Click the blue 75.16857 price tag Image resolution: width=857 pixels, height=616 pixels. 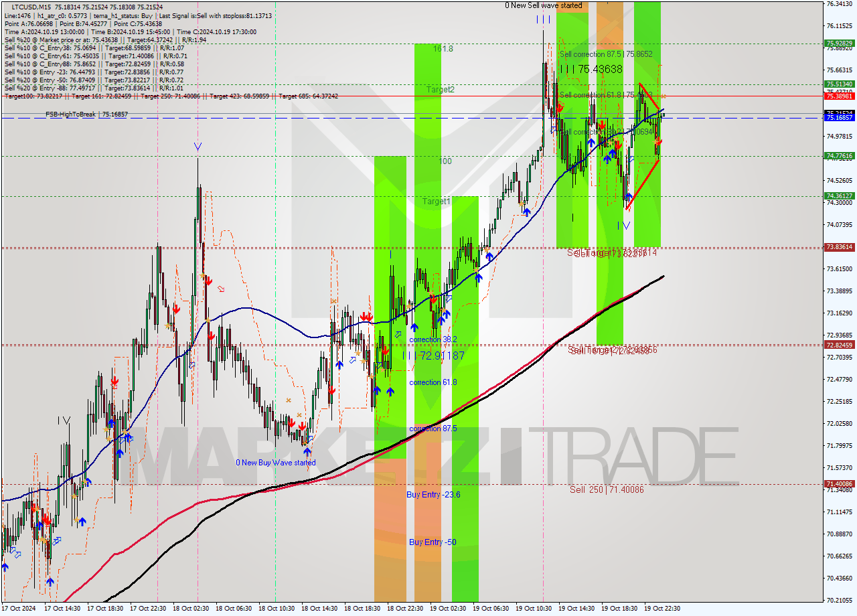point(839,118)
